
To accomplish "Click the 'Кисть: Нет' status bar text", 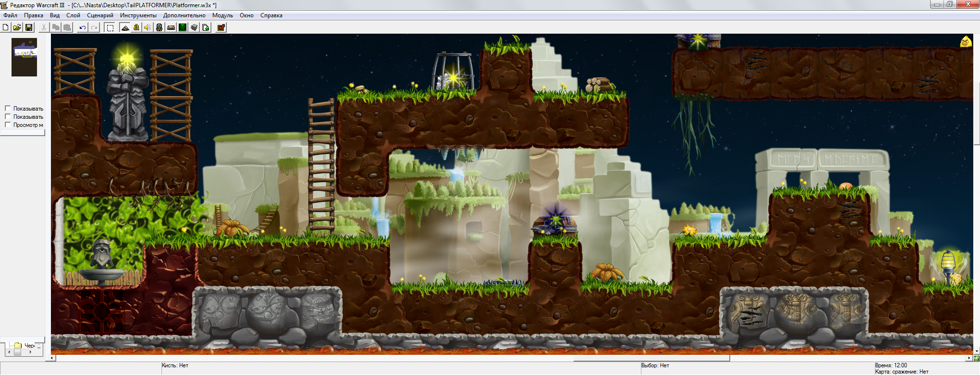I will 175,365.
